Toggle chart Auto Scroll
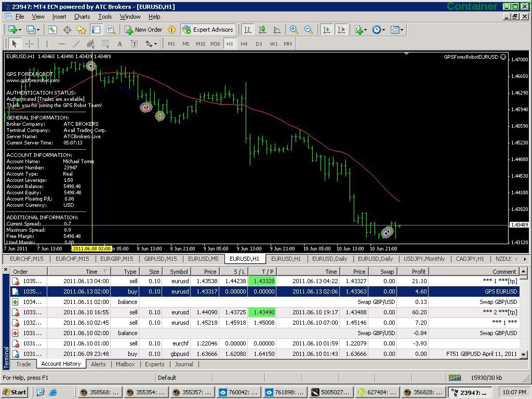Viewport: 532px width, 399px height. click(327, 30)
